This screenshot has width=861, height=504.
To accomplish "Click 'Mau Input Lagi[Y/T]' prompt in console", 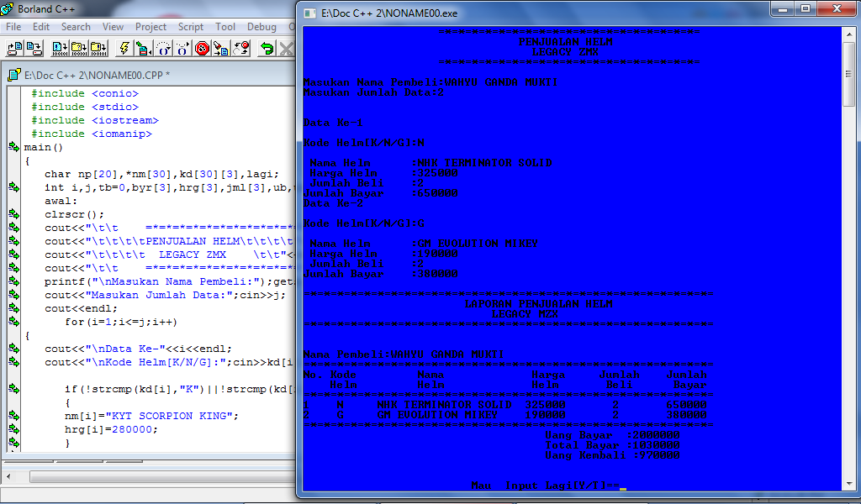I will click(545, 486).
